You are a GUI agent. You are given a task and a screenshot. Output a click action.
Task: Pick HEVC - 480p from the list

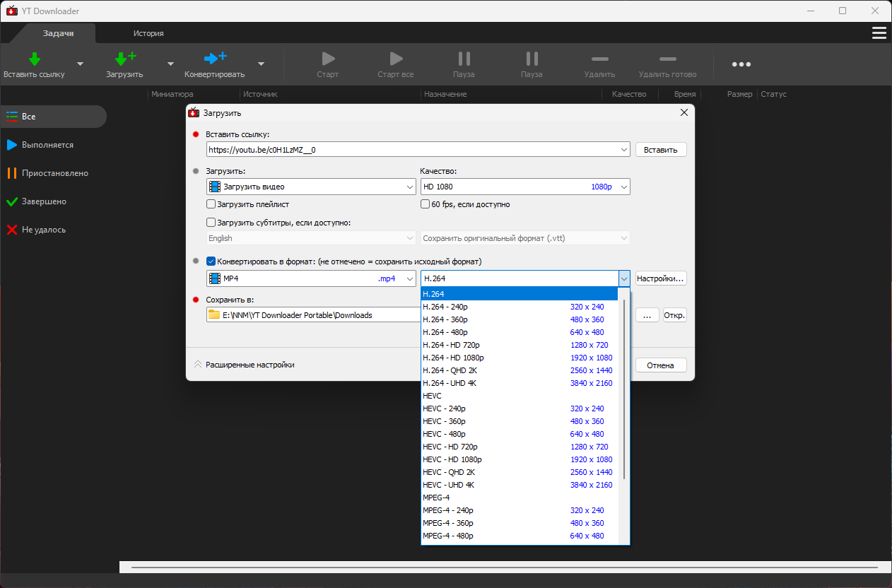520,434
